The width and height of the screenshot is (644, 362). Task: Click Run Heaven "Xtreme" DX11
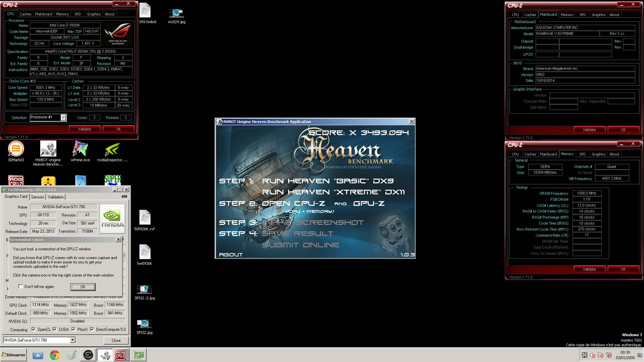tap(333, 192)
